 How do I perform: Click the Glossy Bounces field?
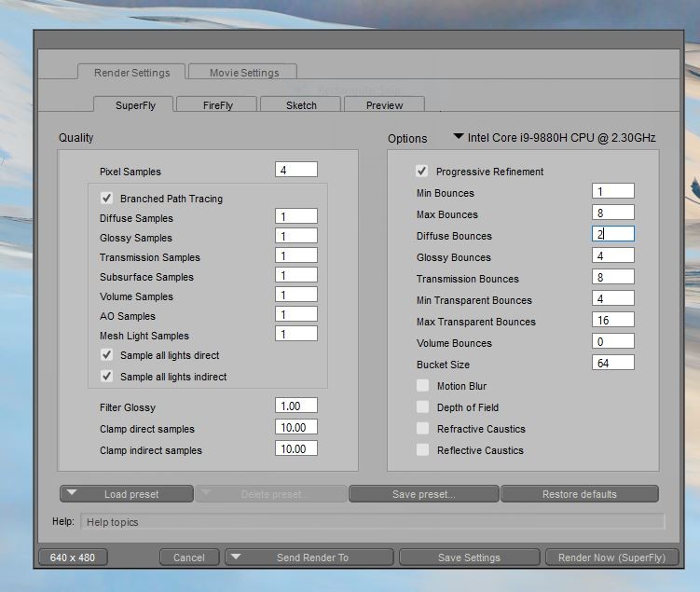click(x=613, y=255)
